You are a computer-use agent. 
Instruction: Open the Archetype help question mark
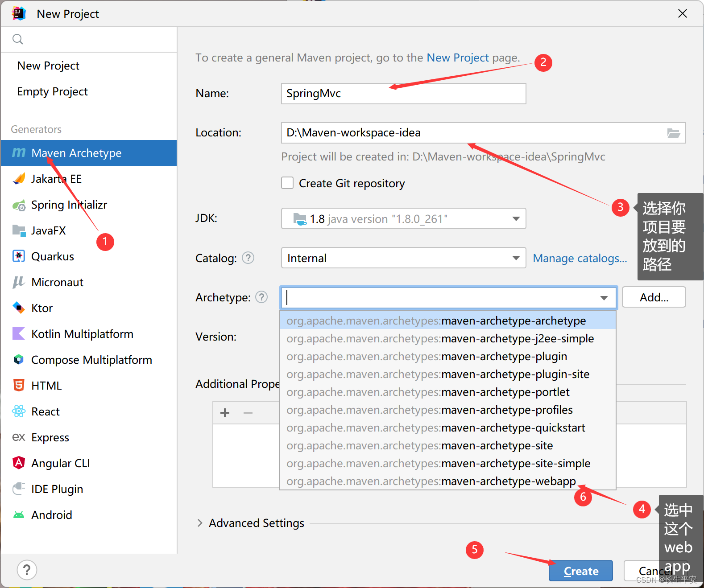point(261,297)
